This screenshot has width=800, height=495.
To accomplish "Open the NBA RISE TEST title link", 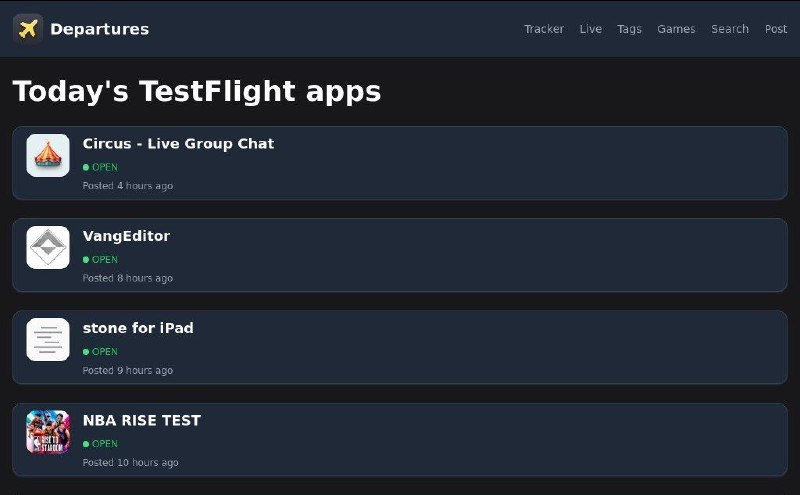I will (142, 420).
